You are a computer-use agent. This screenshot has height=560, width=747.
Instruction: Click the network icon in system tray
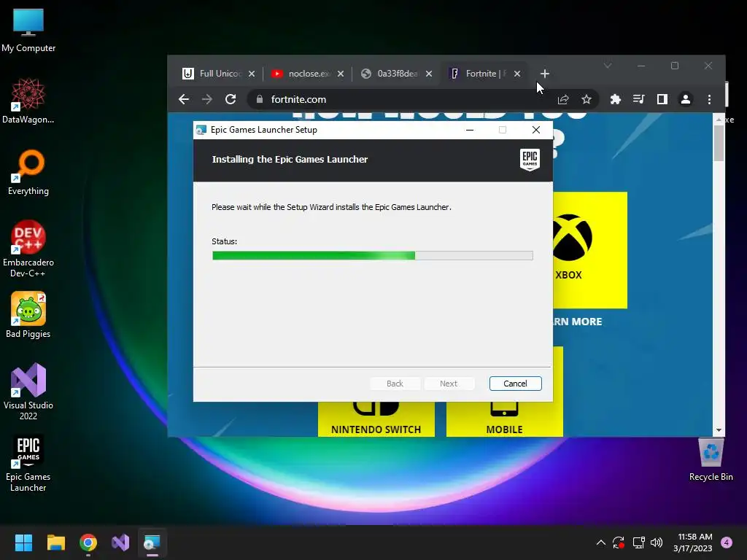(638, 542)
